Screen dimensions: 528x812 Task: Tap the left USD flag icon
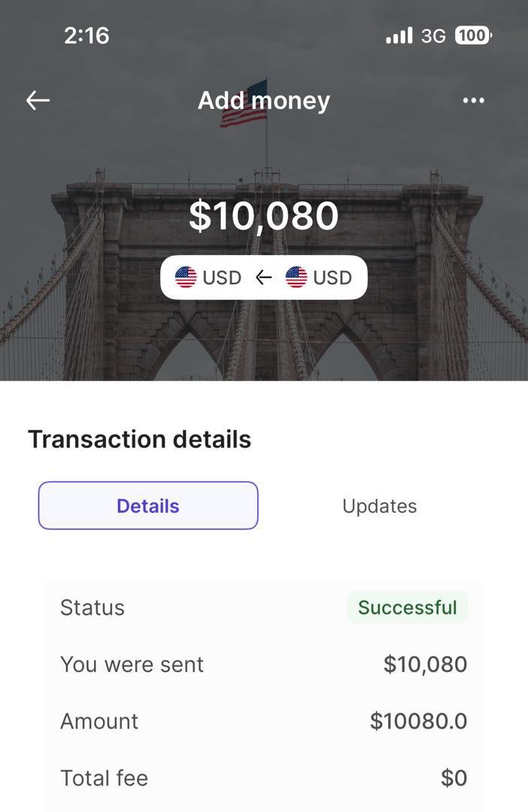pos(186,277)
